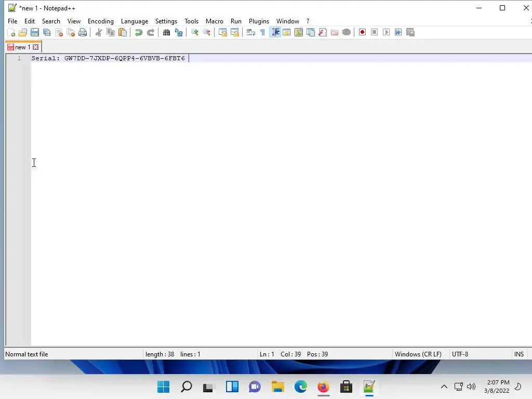Open the Search menu
The image size is (532, 399).
point(51,21)
